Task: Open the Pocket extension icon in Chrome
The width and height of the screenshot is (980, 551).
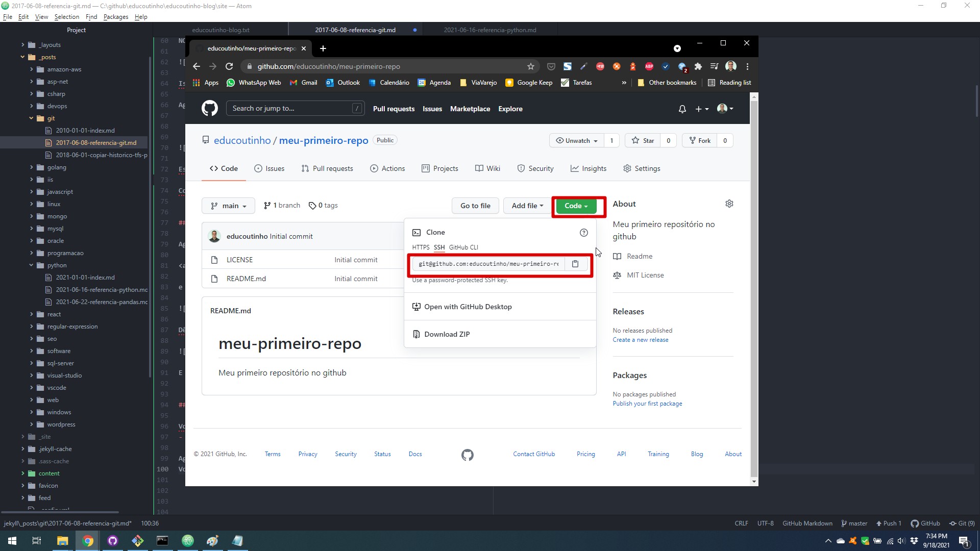Action: click(x=551, y=66)
